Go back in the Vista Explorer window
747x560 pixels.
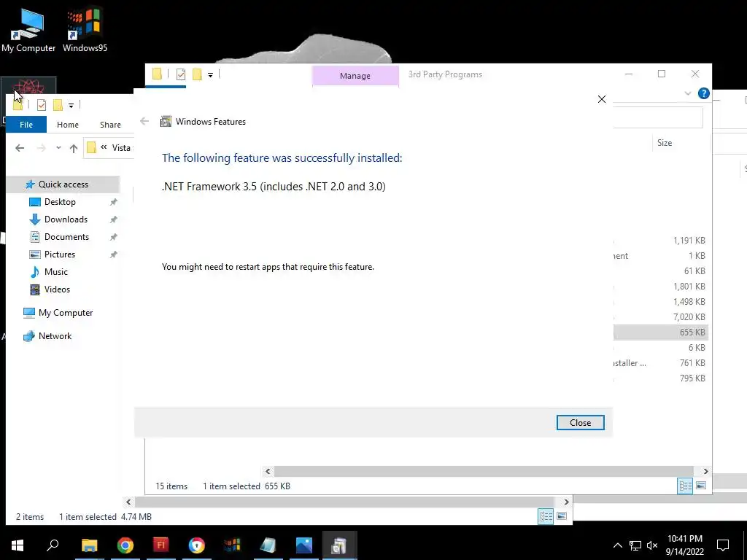[x=20, y=148]
